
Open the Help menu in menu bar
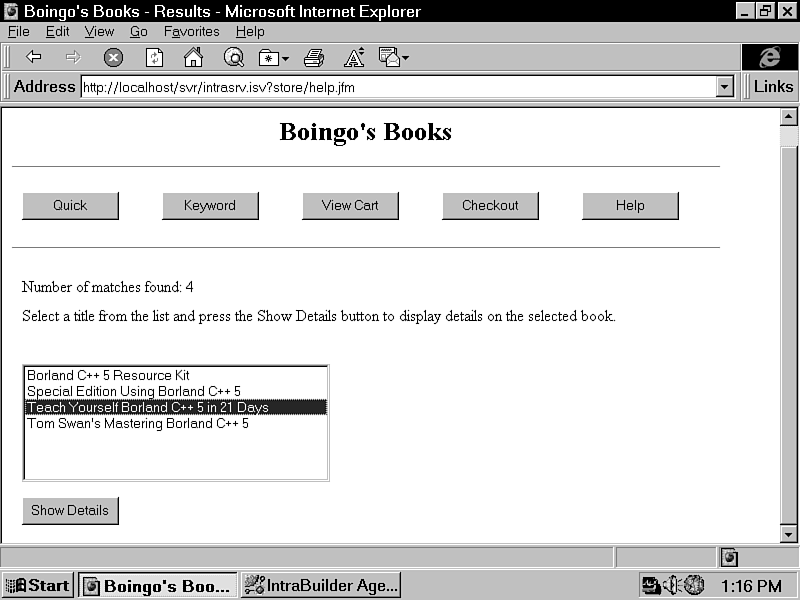[x=250, y=32]
